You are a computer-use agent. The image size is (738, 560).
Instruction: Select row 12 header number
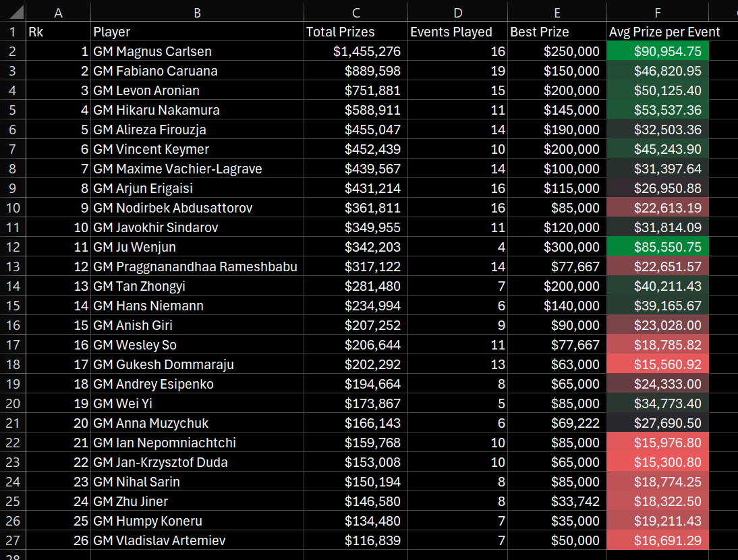(13, 247)
